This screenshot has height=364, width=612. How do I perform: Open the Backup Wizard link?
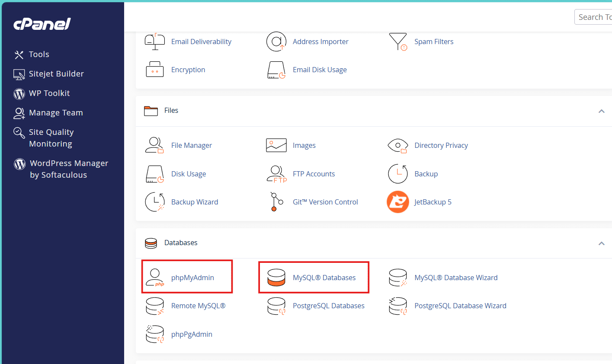pyautogui.click(x=195, y=202)
